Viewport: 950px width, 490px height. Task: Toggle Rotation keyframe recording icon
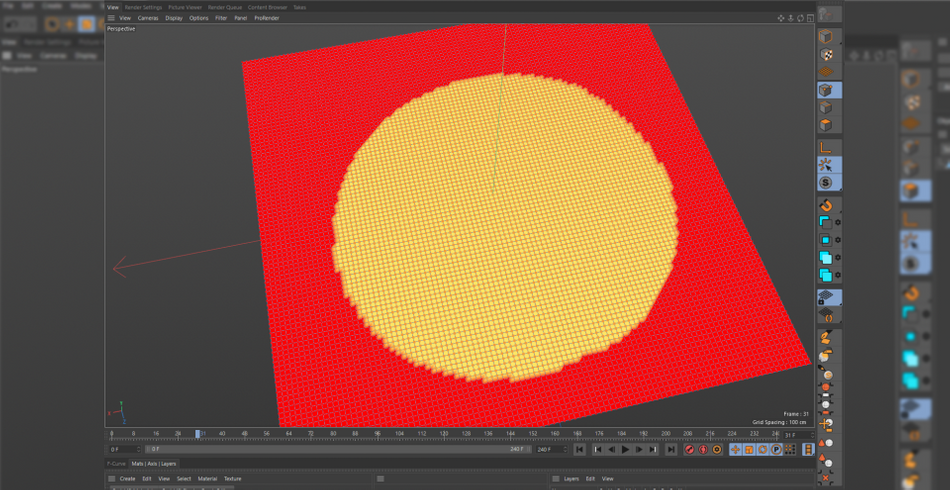(x=763, y=449)
